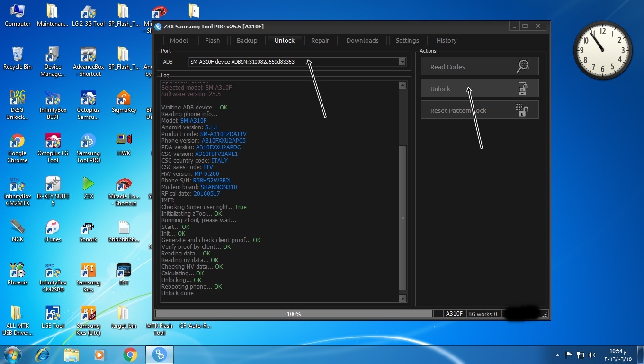Select the SigmaKey desktop icon
644x364 pixels.
pyautogui.click(x=124, y=101)
